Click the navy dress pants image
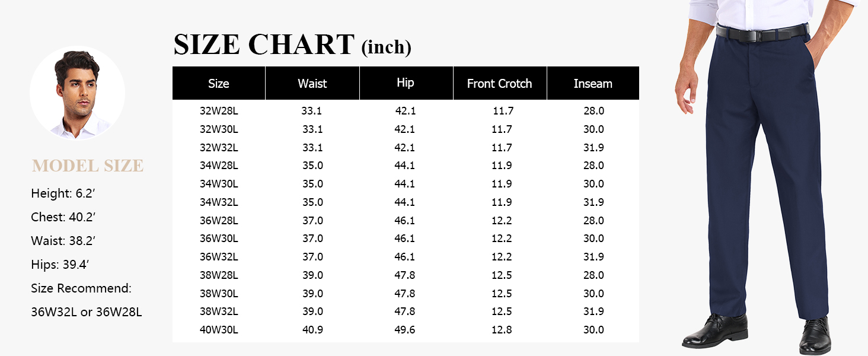 point(765,178)
